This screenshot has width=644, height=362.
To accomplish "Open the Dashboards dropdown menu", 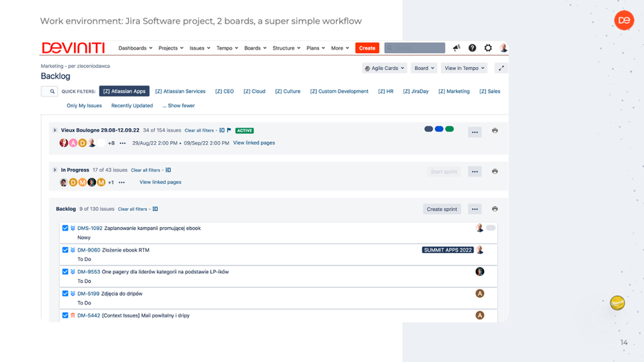I will (x=135, y=48).
